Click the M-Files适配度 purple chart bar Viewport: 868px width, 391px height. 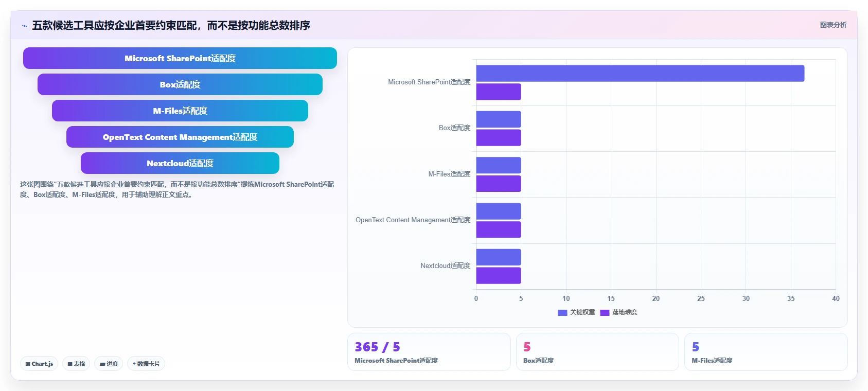499,184
